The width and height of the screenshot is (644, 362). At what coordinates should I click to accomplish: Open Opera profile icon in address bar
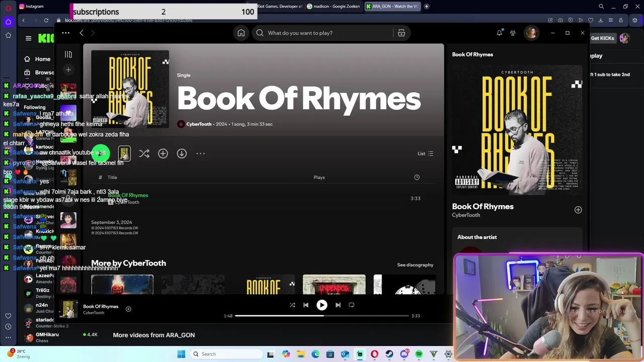coord(621,20)
